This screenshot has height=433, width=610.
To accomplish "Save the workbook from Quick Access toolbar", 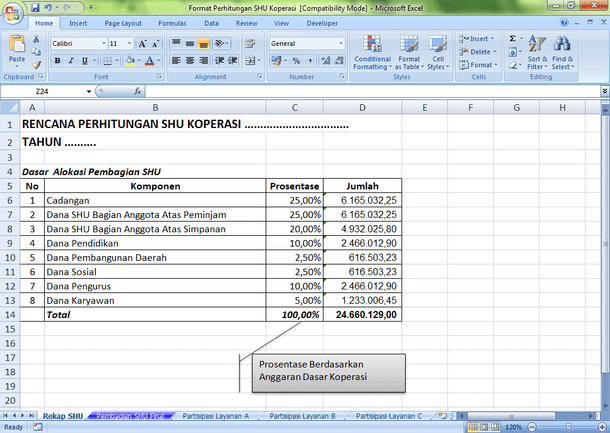I will [35, 7].
